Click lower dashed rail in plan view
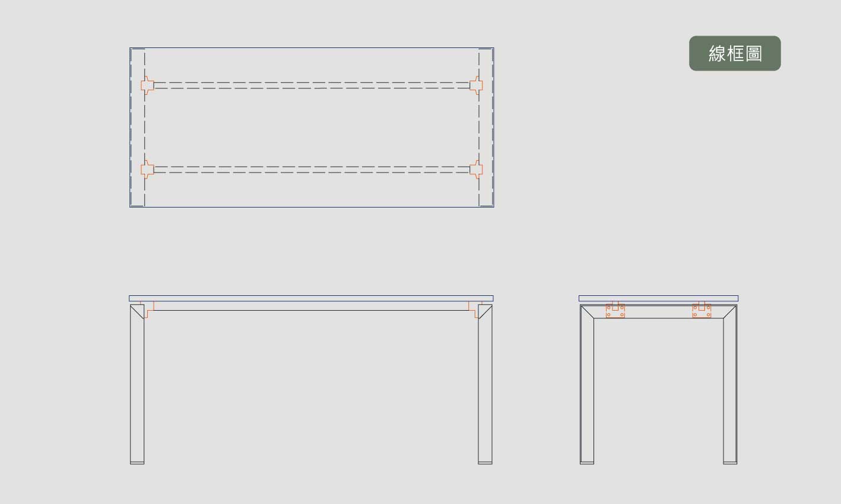Viewport: 841px width, 504px height. 312,169
